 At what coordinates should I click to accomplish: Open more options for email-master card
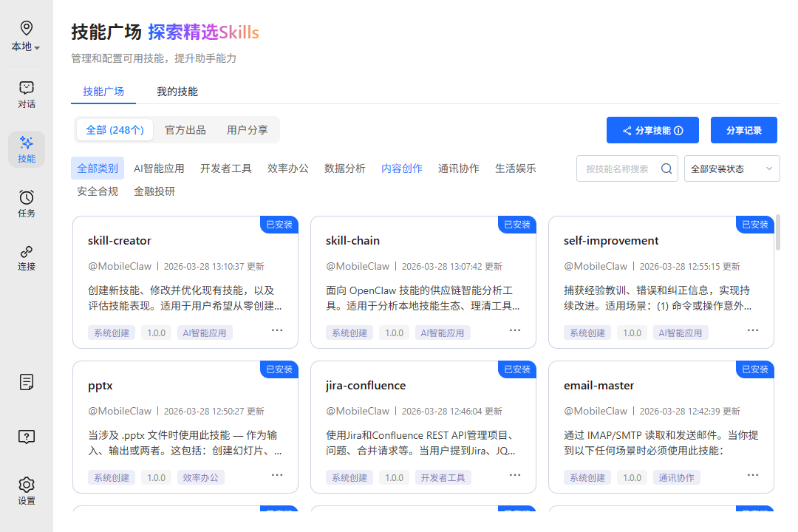tap(753, 475)
